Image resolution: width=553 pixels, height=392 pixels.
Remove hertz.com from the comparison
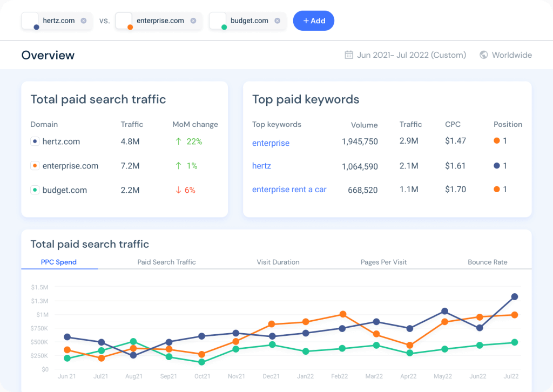tap(83, 21)
